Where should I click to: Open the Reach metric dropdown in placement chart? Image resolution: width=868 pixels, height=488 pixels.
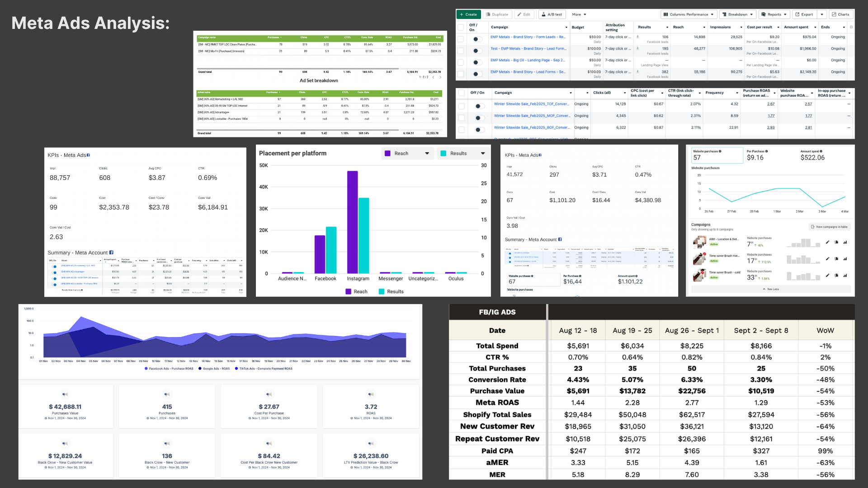click(407, 154)
